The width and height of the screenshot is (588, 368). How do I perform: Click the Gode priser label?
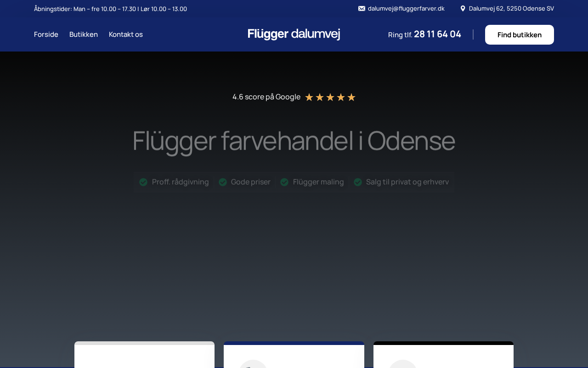coord(251,182)
